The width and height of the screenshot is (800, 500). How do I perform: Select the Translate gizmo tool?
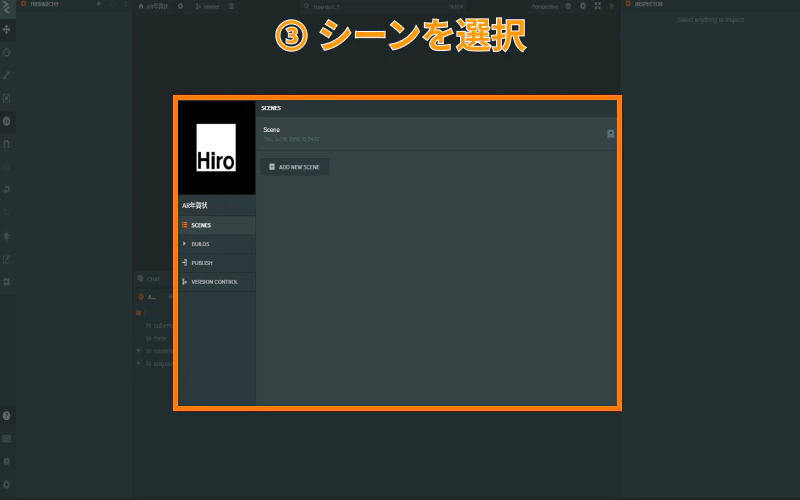coord(7,29)
